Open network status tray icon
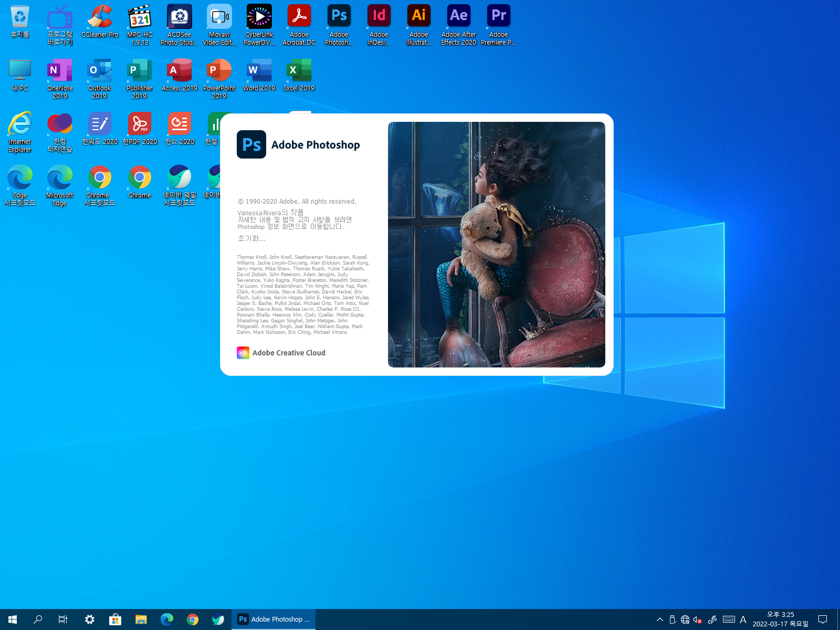Viewport: 840px width, 630px height. click(685, 619)
